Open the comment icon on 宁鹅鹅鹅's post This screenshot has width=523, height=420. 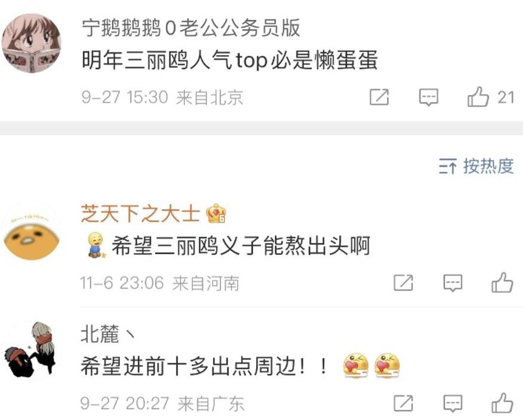click(428, 98)
